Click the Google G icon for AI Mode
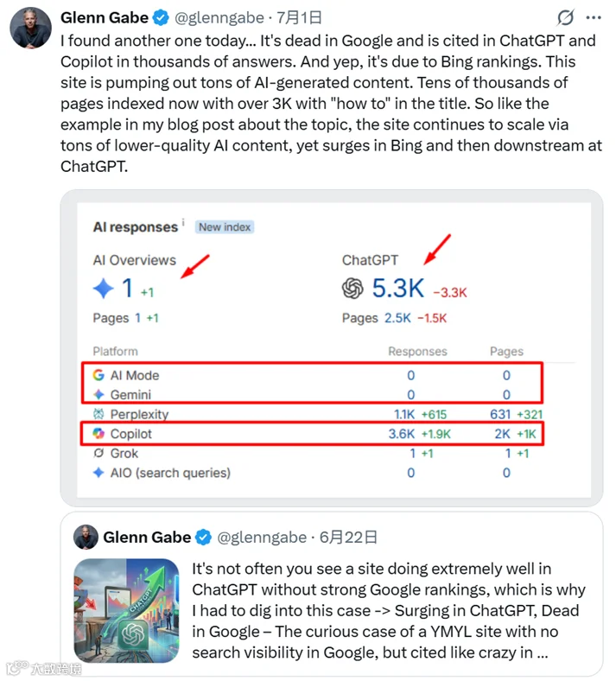 (x=98, y=375)
